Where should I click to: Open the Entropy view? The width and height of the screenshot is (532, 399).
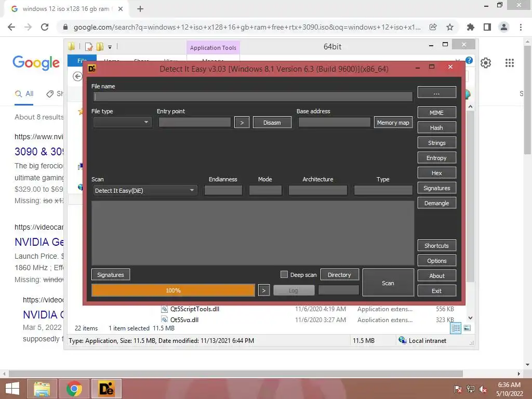[x=436, y=158]
